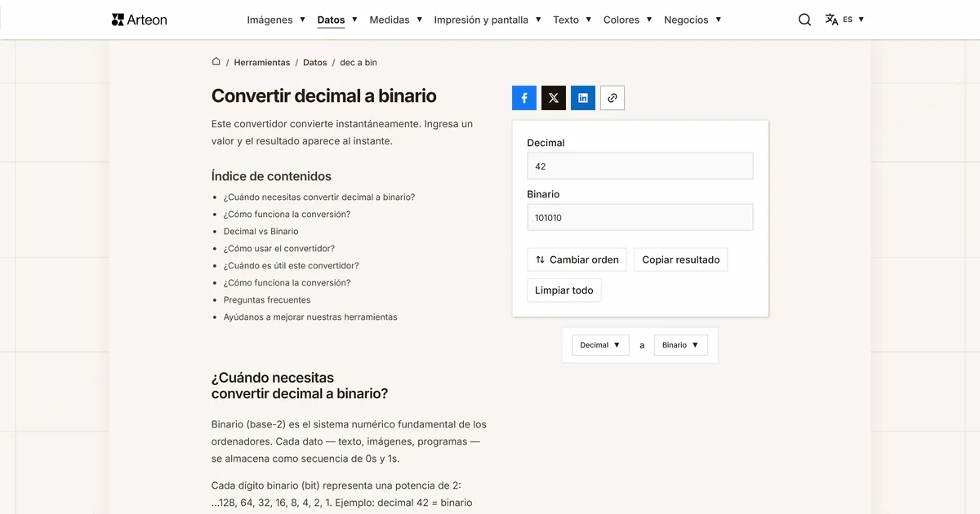Screen dimensions: 980x514
Task: Expand the Texto menu arrow
Action: pyautogui.click(x=588, y=20)
